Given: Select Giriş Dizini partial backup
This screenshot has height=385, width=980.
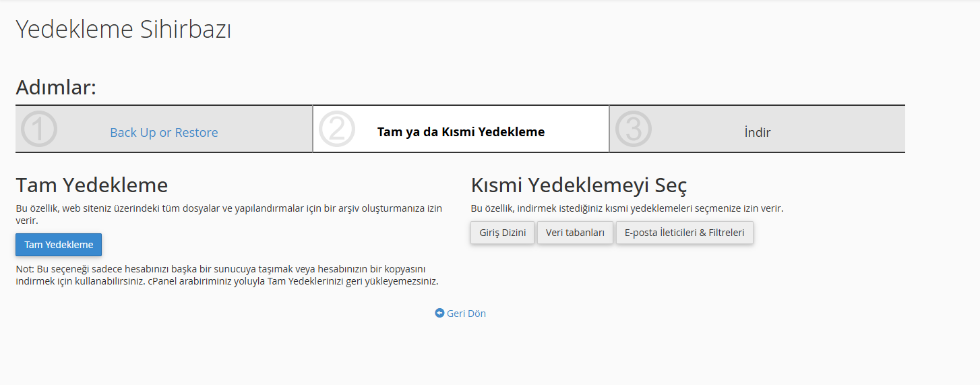Looking at the screenshot, I should (x=503, y=233).
